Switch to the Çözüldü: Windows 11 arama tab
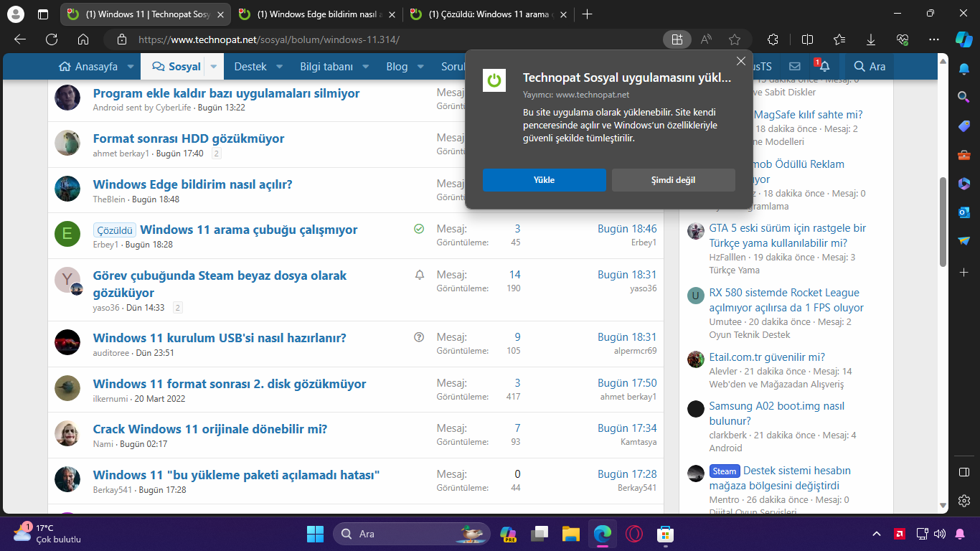Image resolution: width=980 pixels, height=551 pixels. (x=489, y=14)
